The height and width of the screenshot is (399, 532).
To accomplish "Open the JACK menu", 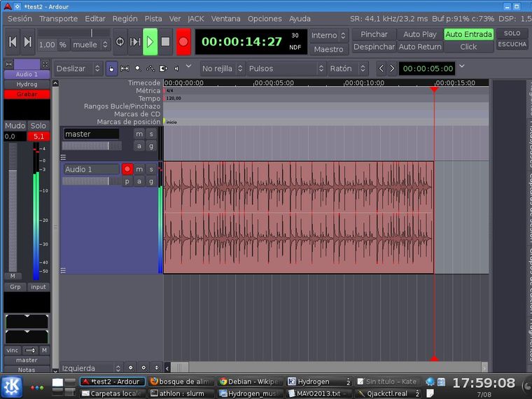I will [x=196, y=19].
